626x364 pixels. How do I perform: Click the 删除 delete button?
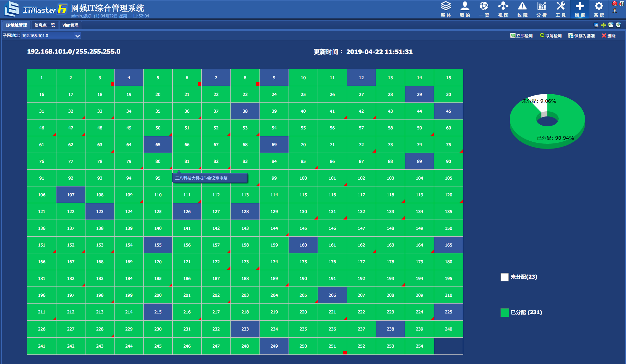(609, 36)
